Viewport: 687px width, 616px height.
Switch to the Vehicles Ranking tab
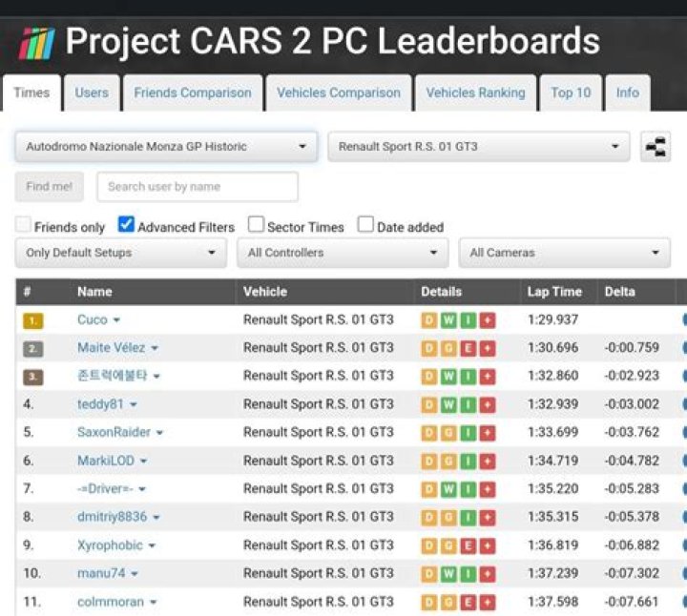(x=475, y=93)
